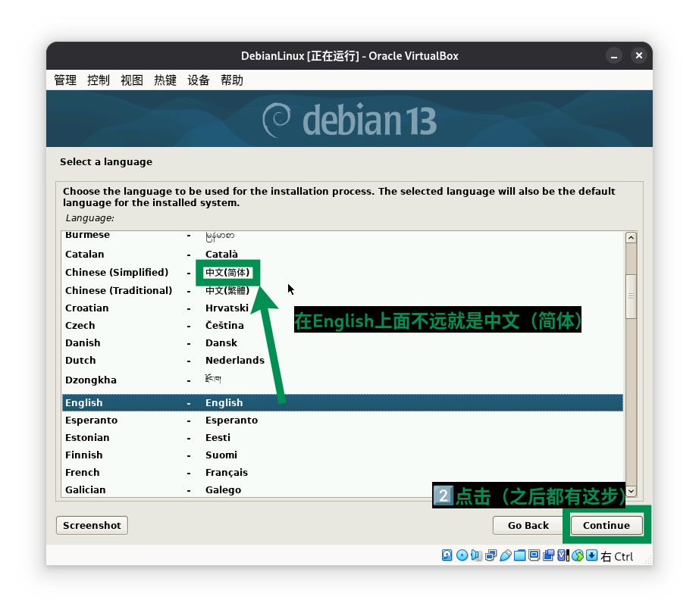Select the French language row
699x616 pixels.
(343, 472)
